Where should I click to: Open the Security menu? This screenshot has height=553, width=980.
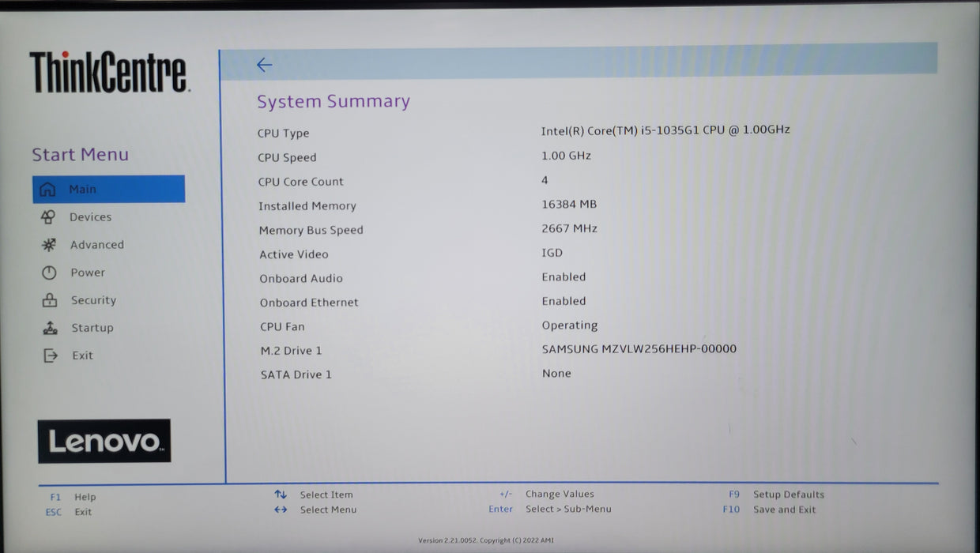click(93, 300)
